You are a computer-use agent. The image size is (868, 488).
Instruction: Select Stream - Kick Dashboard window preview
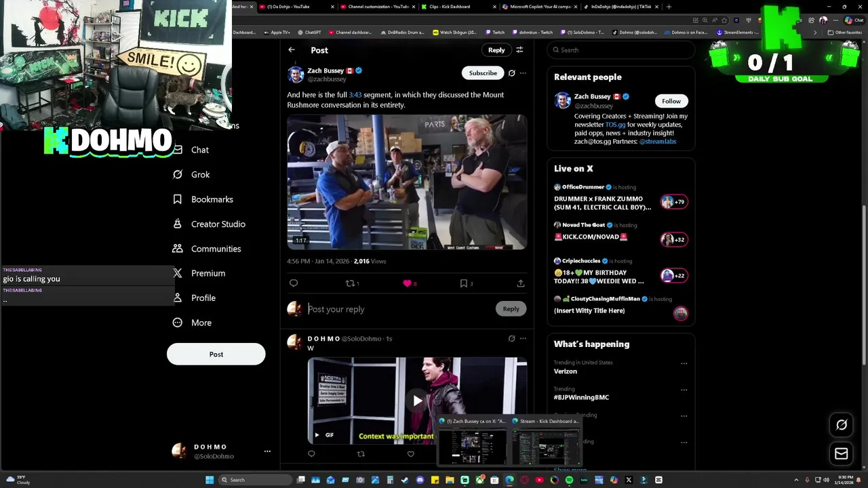(546, 442)
